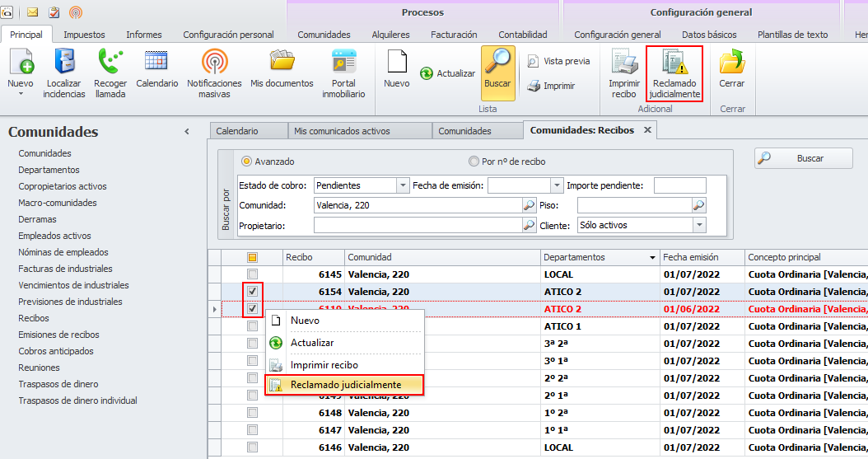Open Recoger llamada phone icon
The width and height of the screenshot is (868, 459).
pyautogui.click(x=110, y=64)
